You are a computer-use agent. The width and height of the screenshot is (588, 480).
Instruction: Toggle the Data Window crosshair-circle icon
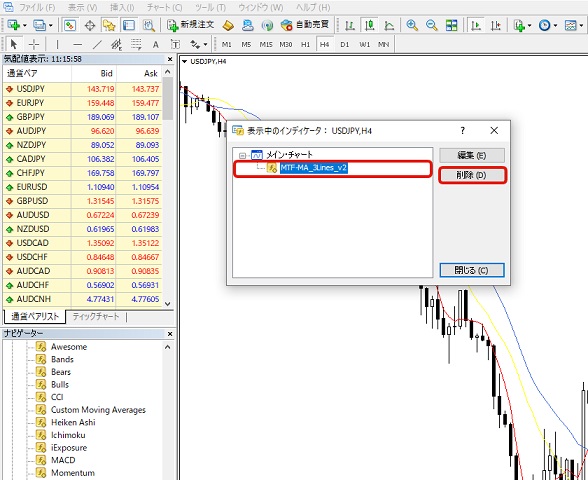[x=90, y=26]
